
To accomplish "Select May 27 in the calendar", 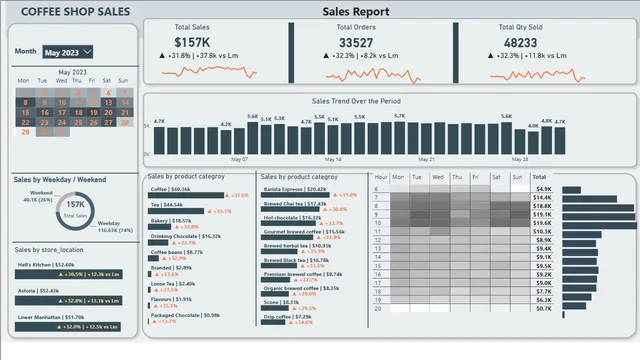I will [x=109, y=122].
